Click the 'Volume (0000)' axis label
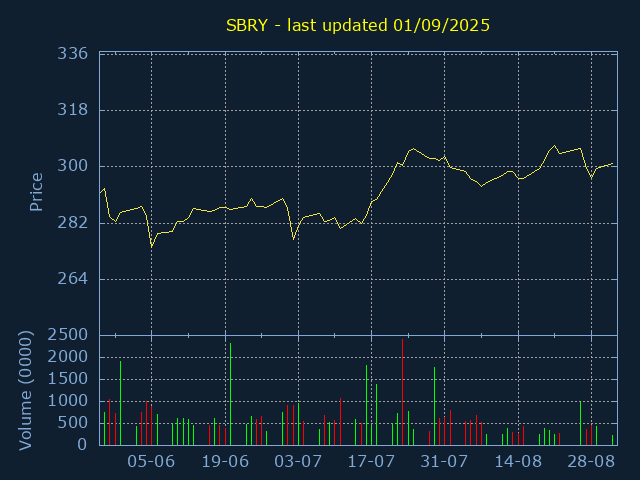Screen dimensions: 640x480 click(25, 391)
